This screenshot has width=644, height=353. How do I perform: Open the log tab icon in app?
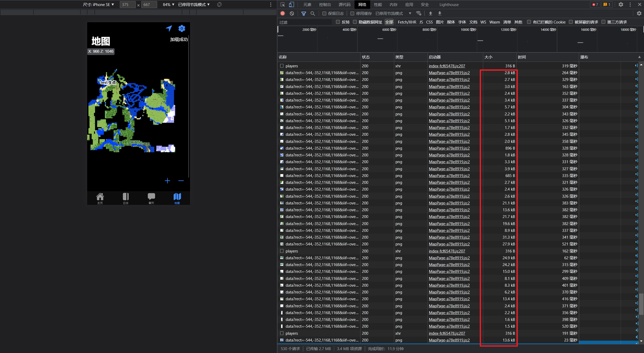coord(126,198)
